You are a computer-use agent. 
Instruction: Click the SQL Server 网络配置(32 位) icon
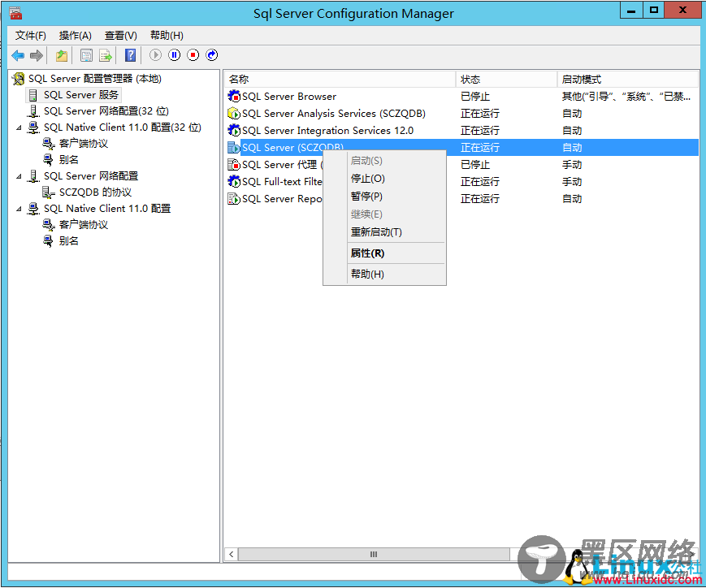(33, 111)
